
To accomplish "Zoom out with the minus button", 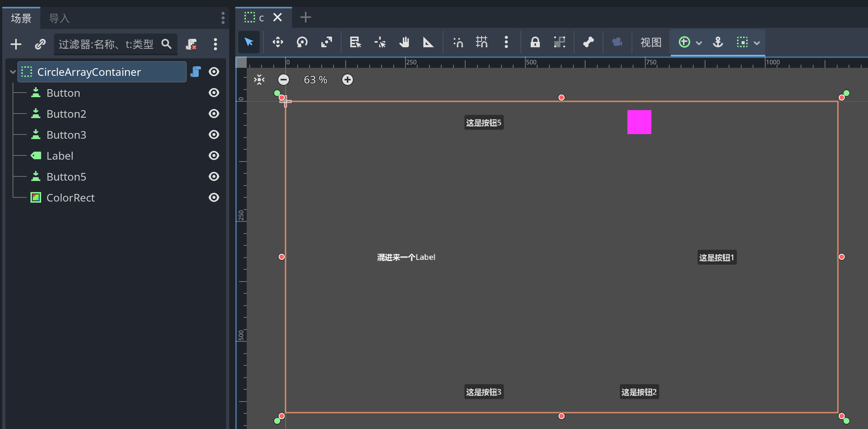I will point(284,80).
